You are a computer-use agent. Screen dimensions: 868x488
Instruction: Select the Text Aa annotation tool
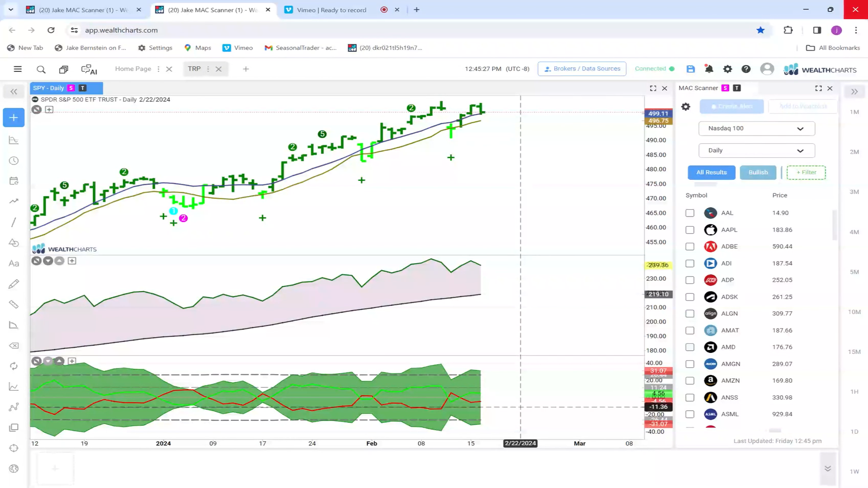point(14,263)
